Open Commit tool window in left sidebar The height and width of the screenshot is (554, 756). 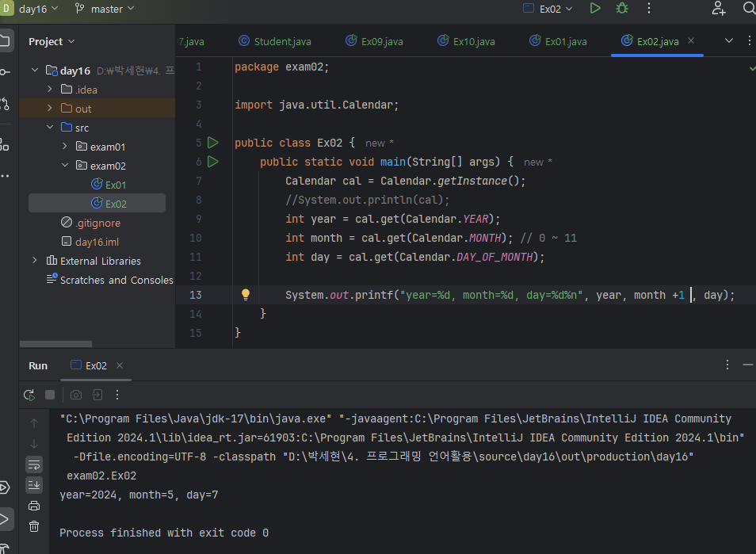pyautogui.click(x=5, y=72)
